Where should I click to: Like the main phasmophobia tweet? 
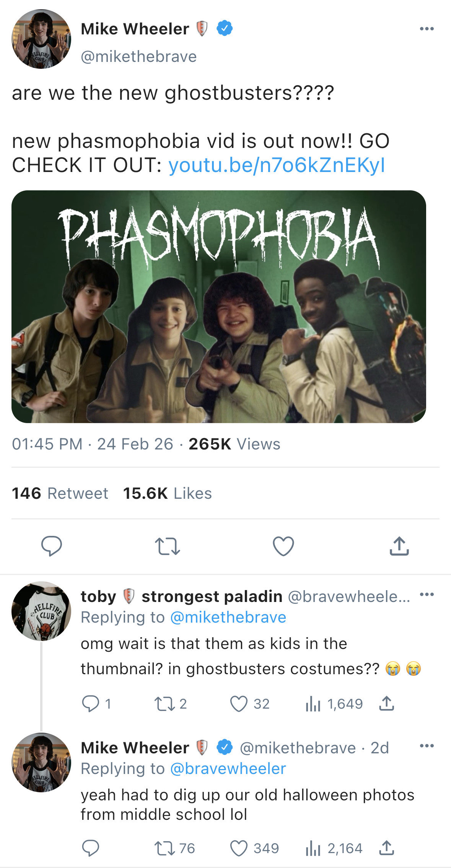tap(283, 546)
